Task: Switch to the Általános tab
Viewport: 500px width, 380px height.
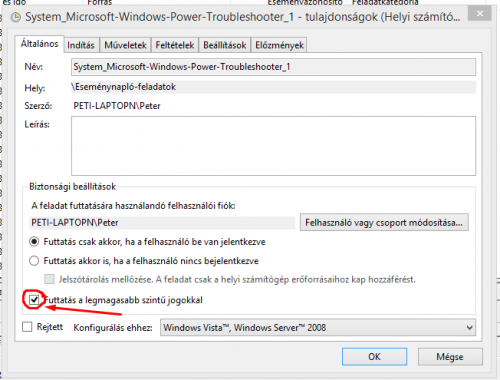Action: click(39, 44)
